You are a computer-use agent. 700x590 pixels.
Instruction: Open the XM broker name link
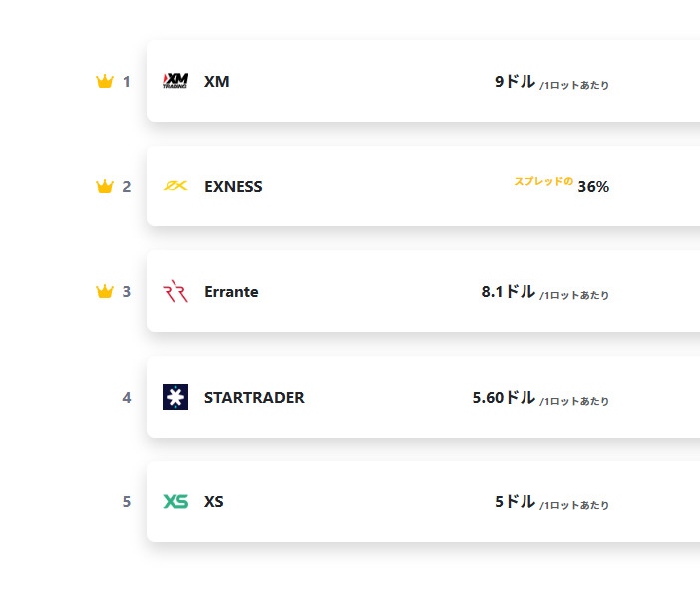click(217, 82)
